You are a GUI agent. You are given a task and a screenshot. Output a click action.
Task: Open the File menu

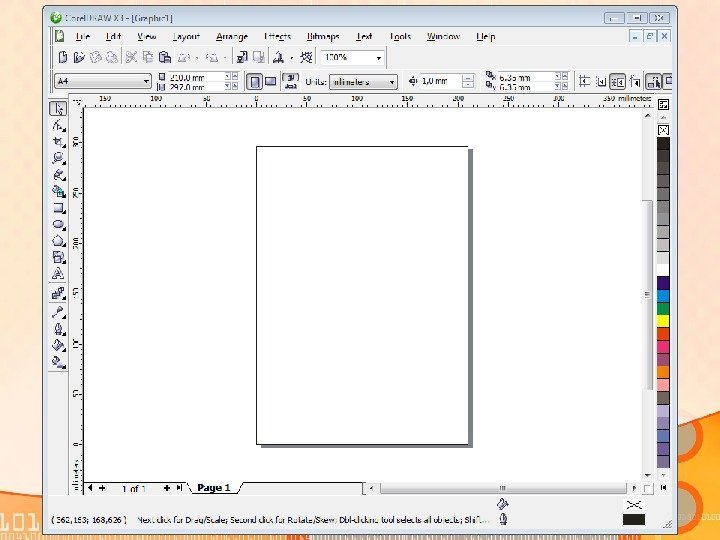point(83,36)
